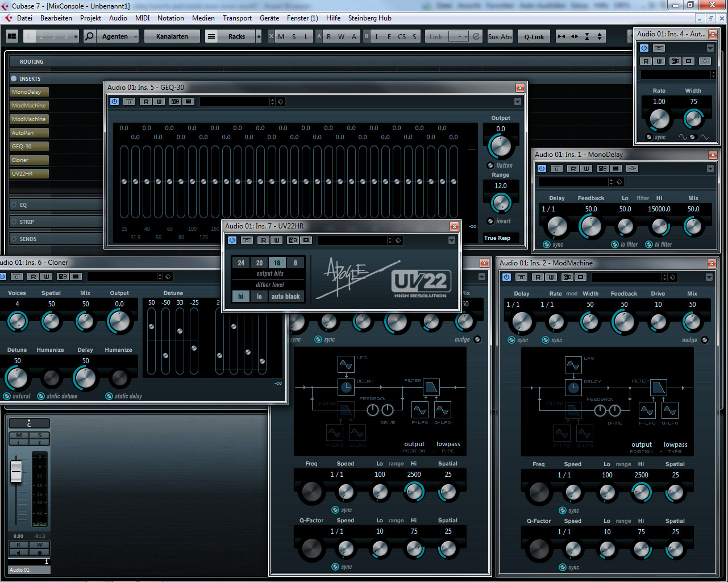The width and height of the screenshot is (728, 582).
Task: Open the channel search magnifier icon
Action: [89, 36]
